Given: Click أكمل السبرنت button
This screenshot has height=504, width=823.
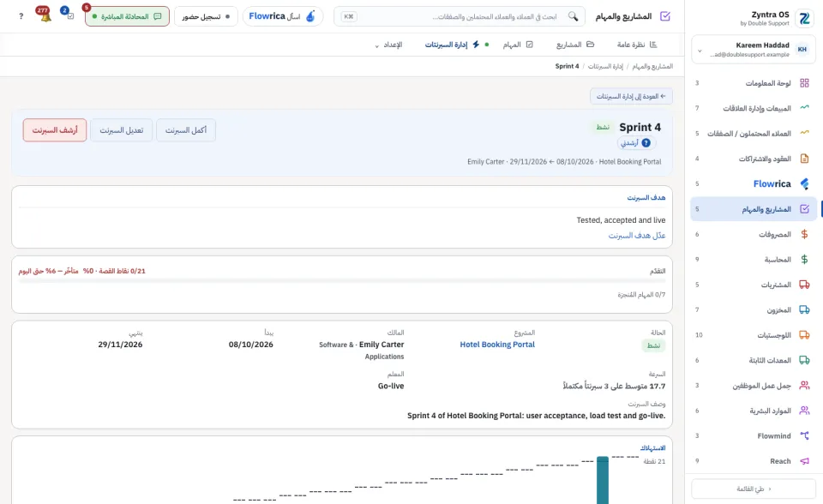Looking at the screenshot, I should click(x=186, y=130).
